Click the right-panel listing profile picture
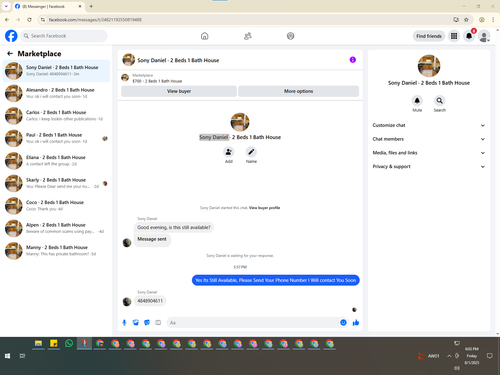This screenshot has height=375, width=500. pos(429,66)
